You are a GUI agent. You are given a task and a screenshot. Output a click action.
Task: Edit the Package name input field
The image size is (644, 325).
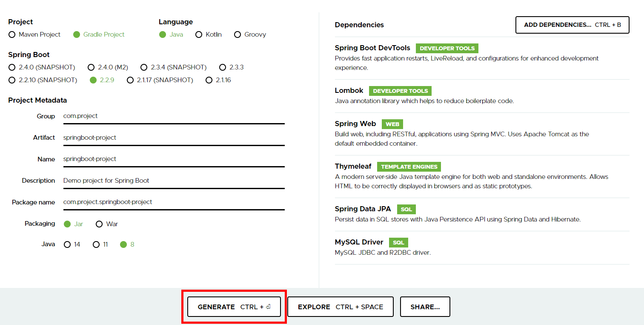(x=174, y=202)
